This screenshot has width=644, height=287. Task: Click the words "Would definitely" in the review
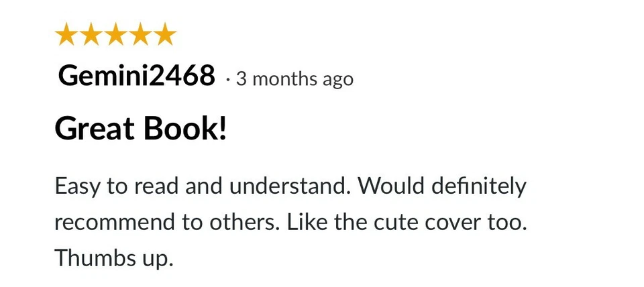[x=441, y=186]
